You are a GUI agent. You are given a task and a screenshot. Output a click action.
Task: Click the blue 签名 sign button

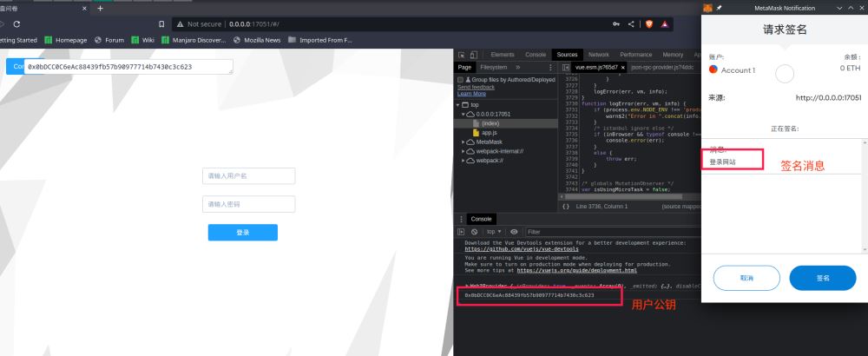(823, 278)
